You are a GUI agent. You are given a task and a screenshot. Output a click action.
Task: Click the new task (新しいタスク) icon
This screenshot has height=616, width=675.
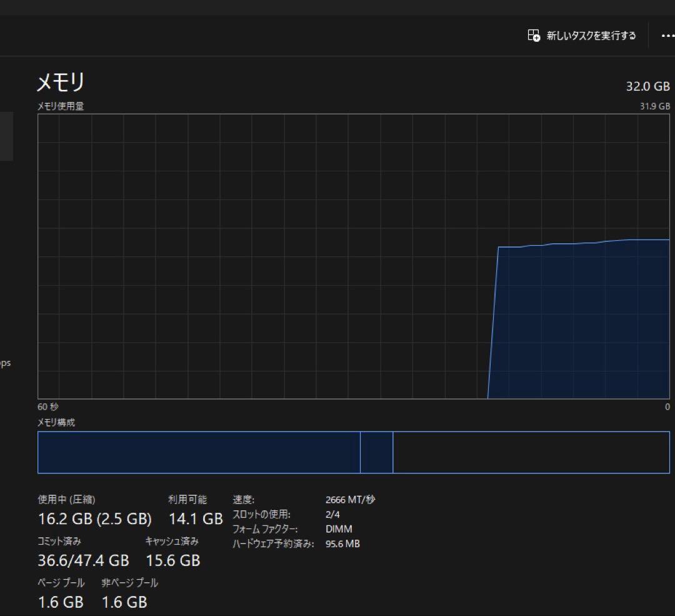(534, 36)
